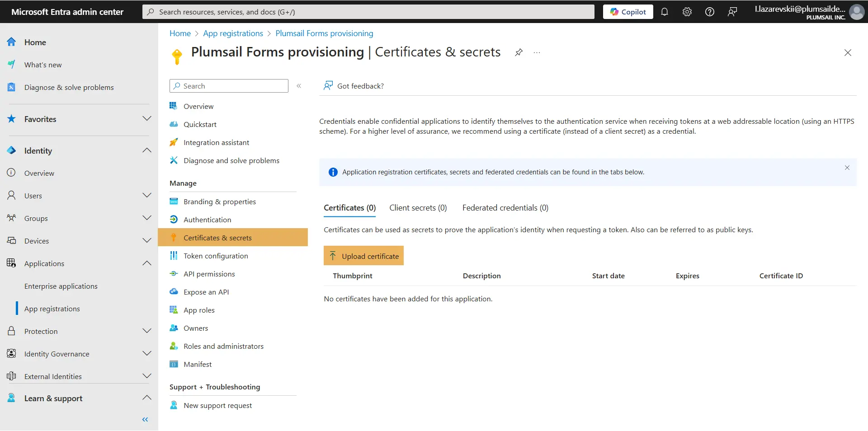Viewport: 868px width, 431px height.
Task: Click Manifest icon
Action: (x=174, y=364)
